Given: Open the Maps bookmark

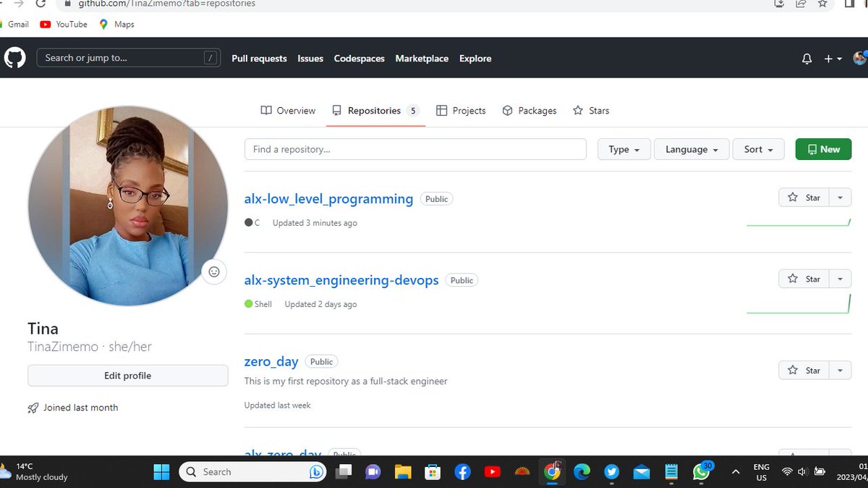Looking at the screenshot, I should point(116,24).
